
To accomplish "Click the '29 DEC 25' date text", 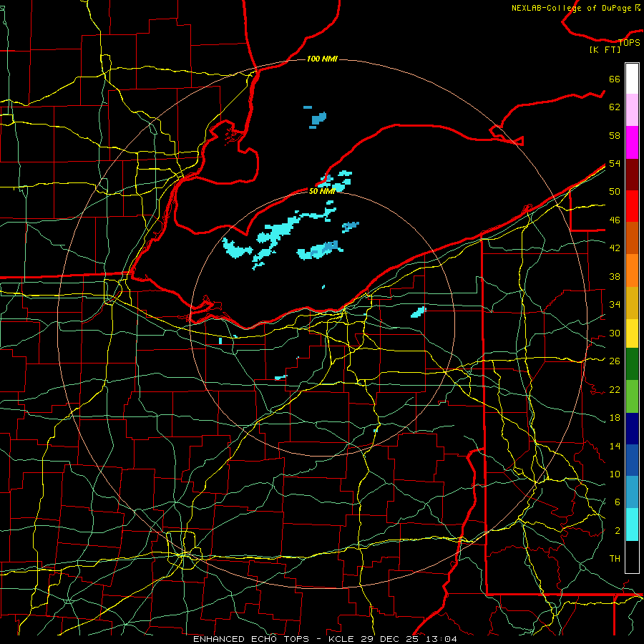I will [392, 639].
